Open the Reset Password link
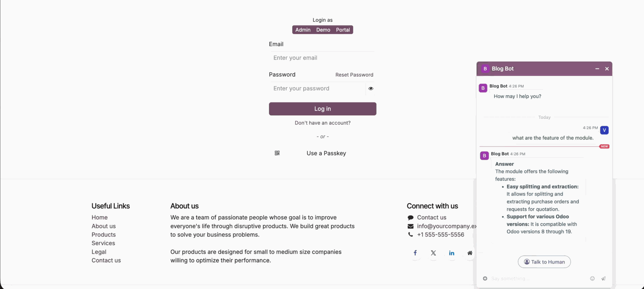Screen dimensions: 644x289 coord(354,75)
